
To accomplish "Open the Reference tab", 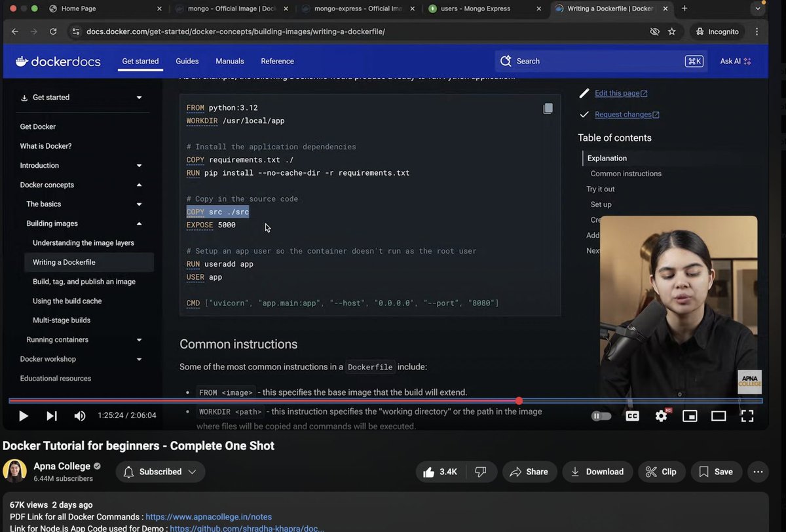I will pos(277,61).
